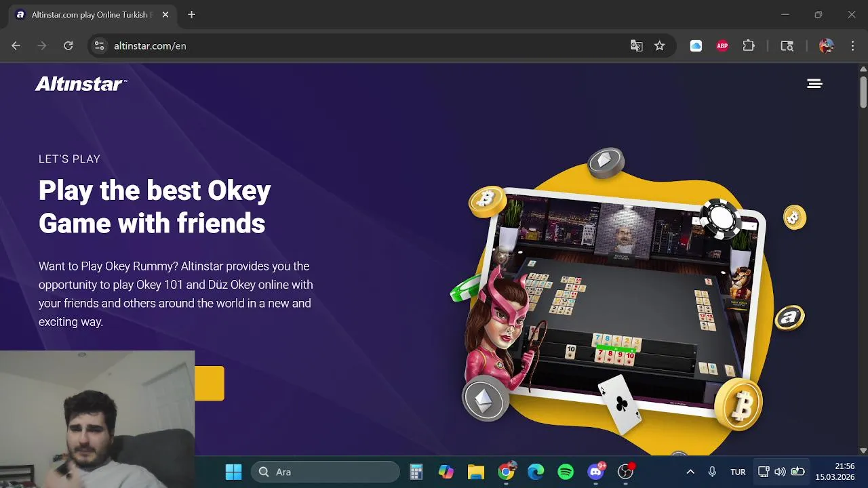Open the TUR keyboard language switcher

tap(738, 472)
